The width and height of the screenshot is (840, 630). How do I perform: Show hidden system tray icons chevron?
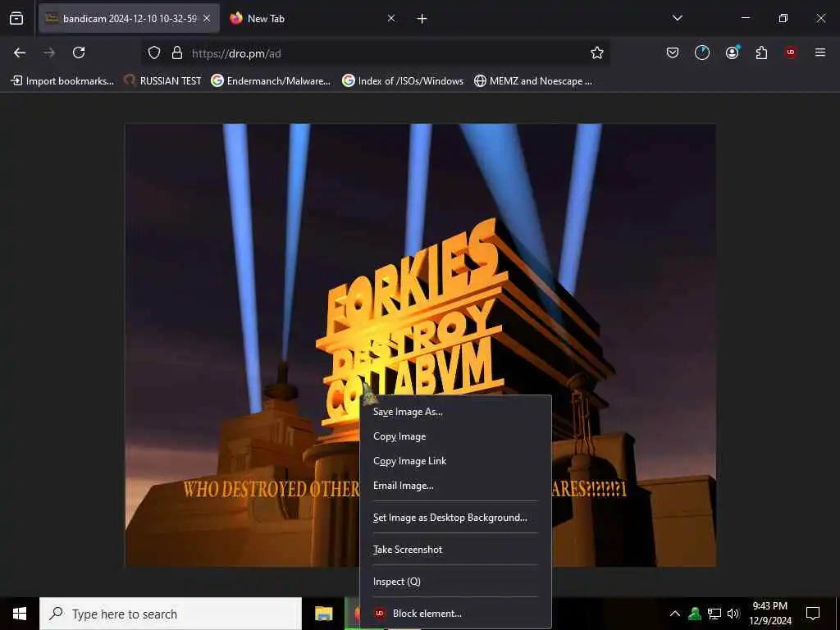click(x=675, y=614)
